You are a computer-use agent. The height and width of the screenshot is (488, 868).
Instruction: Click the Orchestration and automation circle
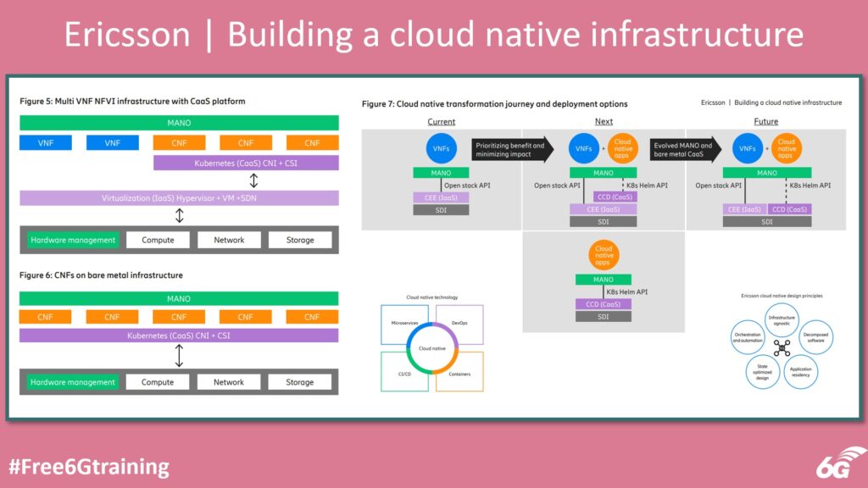748,337
